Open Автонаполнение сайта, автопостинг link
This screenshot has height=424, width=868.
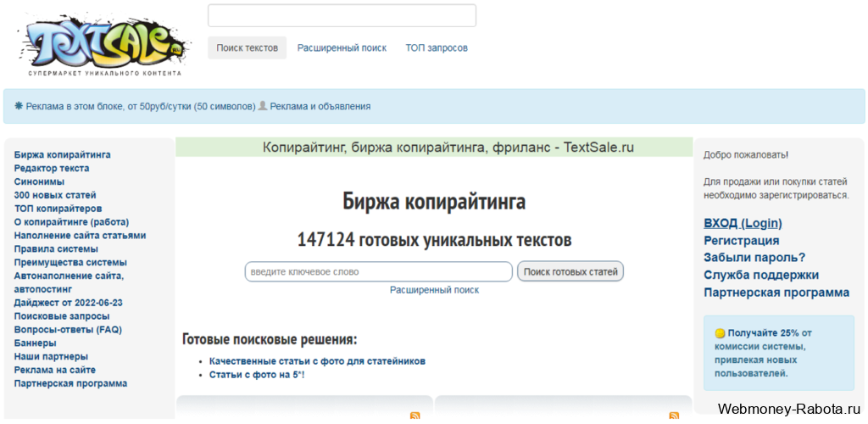[x=70, y=282]
